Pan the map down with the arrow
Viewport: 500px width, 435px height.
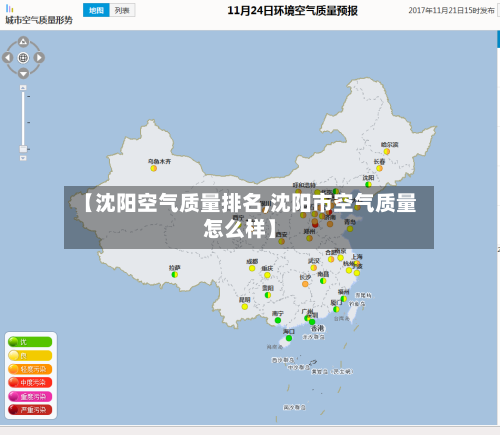[23, 73]
